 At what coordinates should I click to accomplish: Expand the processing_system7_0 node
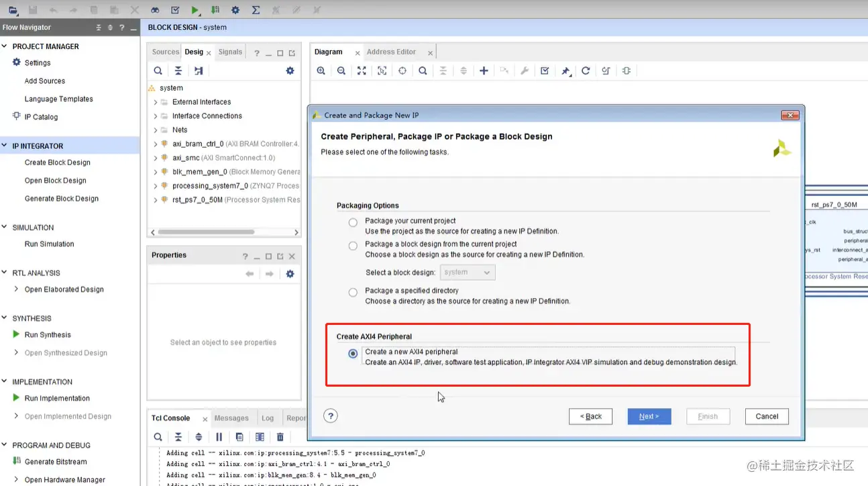pyautogui.click(x=156, y=186)
